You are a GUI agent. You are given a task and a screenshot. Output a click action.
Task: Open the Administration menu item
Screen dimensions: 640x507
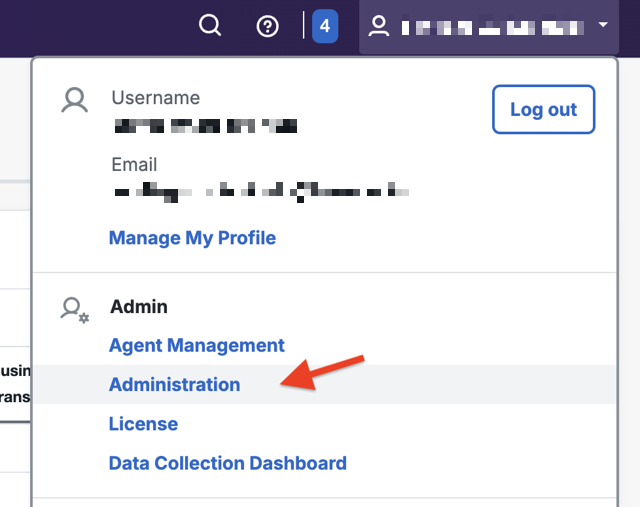click(x=175, y=384)
